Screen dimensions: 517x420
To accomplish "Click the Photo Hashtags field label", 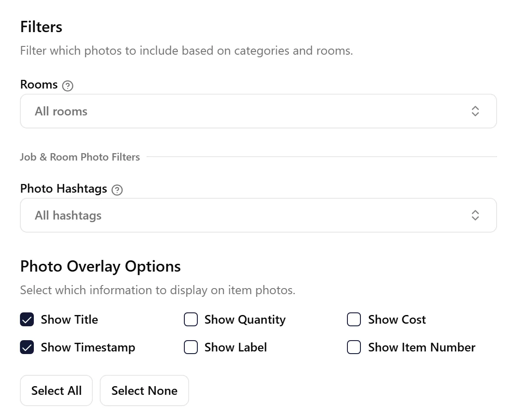I will (x=64, y=189).
